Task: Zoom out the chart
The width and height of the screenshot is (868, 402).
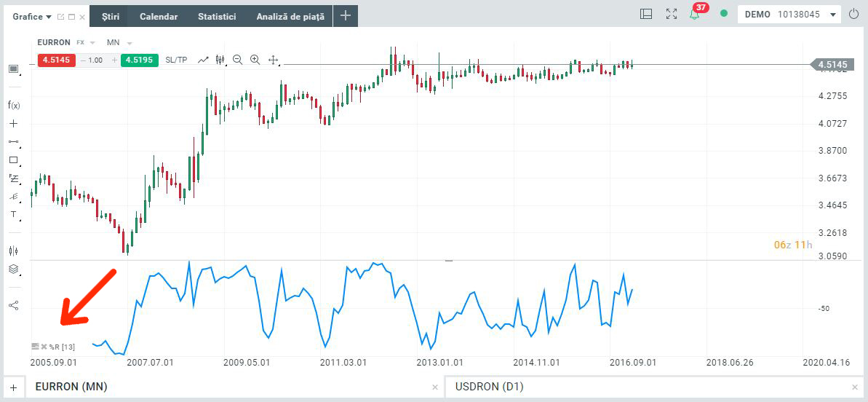Action: click(x=238, y=60)
